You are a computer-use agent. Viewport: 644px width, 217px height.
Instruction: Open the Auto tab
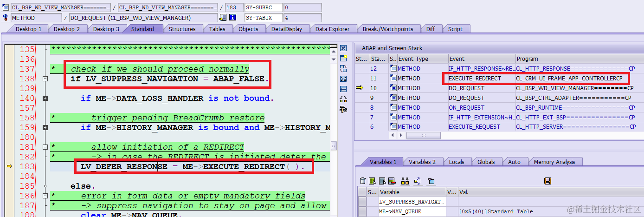[x=514, y=162]
